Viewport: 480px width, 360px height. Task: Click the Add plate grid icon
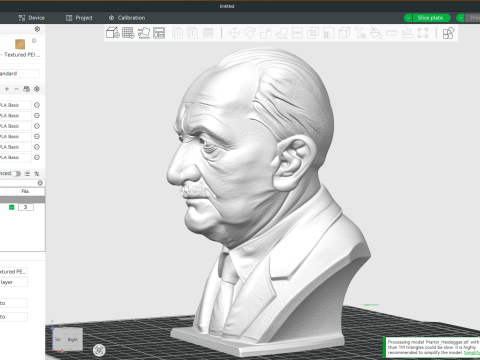(128, 33)
